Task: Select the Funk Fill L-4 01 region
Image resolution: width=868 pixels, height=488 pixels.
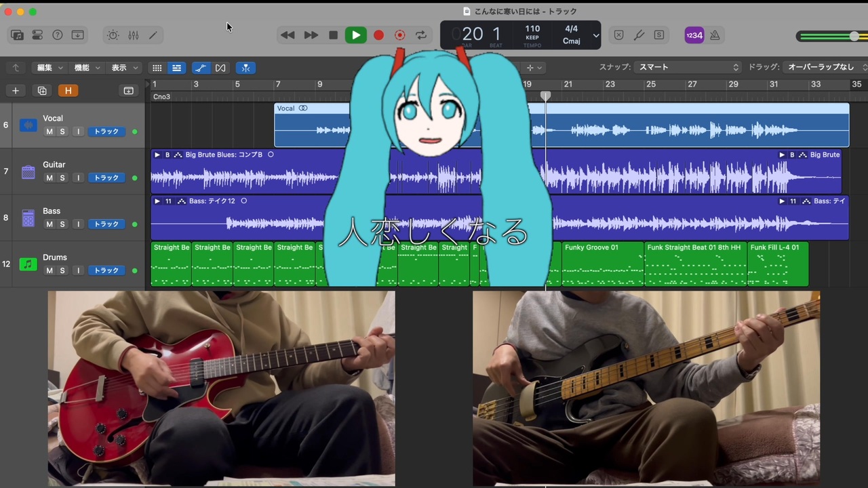Action: 778,264
